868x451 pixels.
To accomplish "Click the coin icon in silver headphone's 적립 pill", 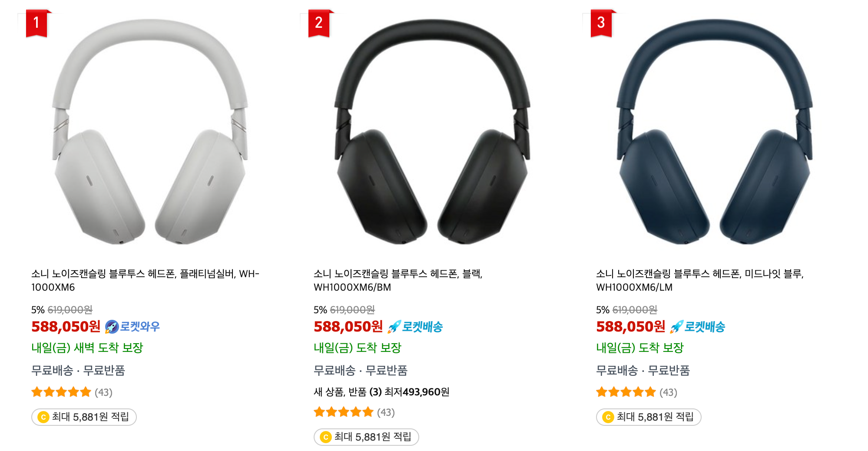I will click(43, 417).
